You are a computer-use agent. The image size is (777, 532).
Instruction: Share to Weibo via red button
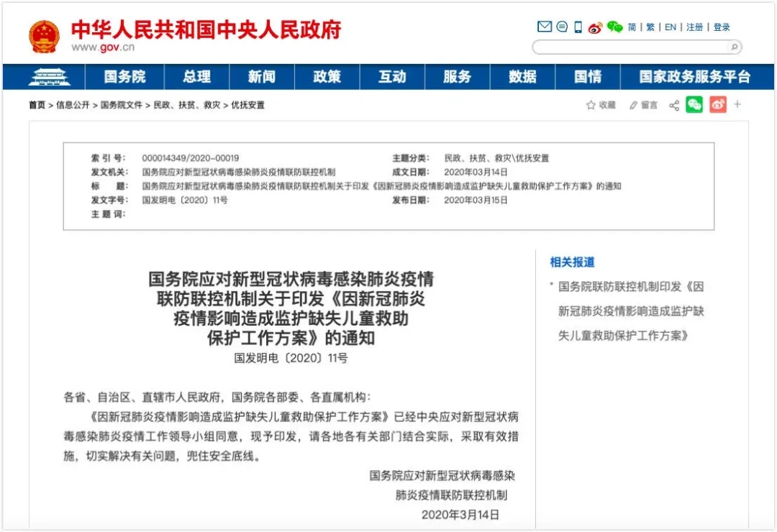tap(717, 105)
